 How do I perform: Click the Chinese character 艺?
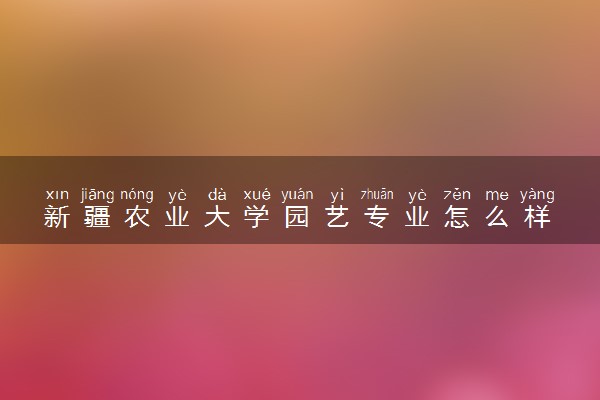(x=337, y=217)
